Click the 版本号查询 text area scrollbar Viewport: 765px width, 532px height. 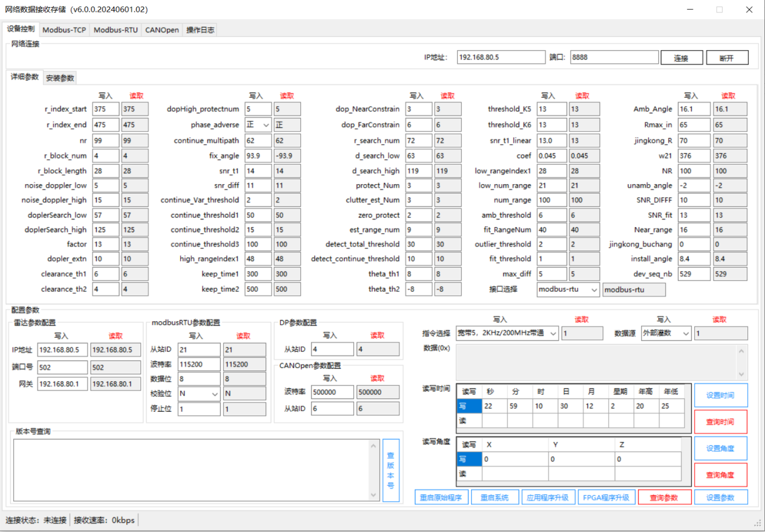(x=374, y=470)
